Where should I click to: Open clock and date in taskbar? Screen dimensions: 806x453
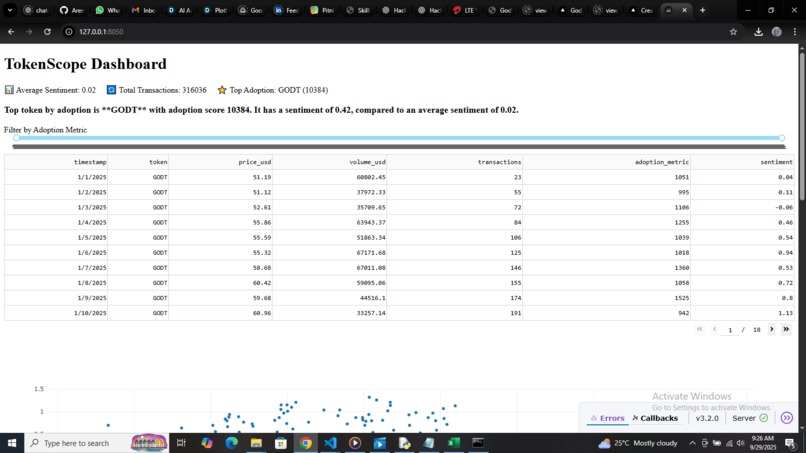[763, 443]
